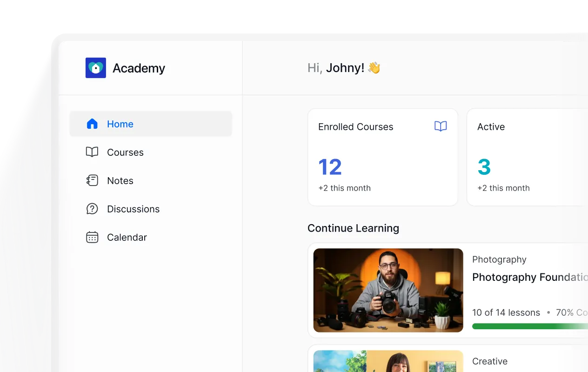The height and width of the screenshot is (372, 588).
Task: Open the Courses menu item
Action: [151, 152]
